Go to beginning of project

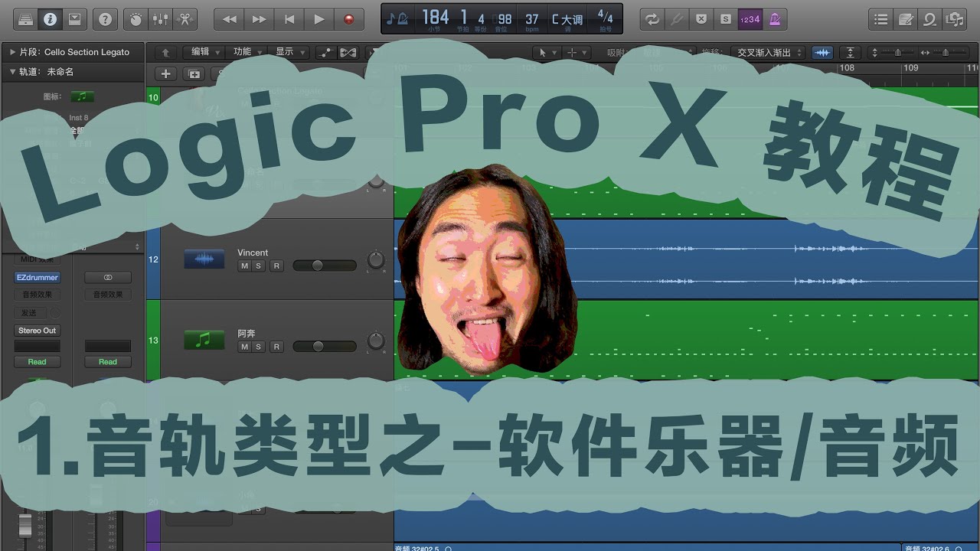tap(289, 19)
